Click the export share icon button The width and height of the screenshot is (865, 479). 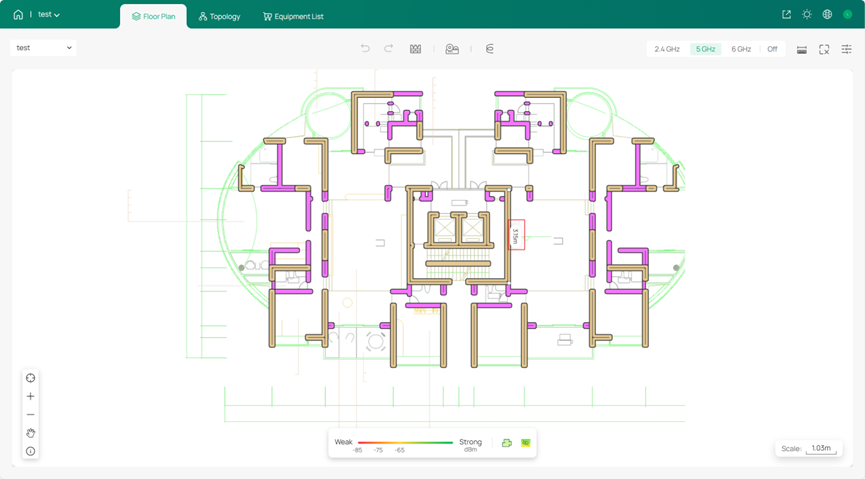pos(786,15)
